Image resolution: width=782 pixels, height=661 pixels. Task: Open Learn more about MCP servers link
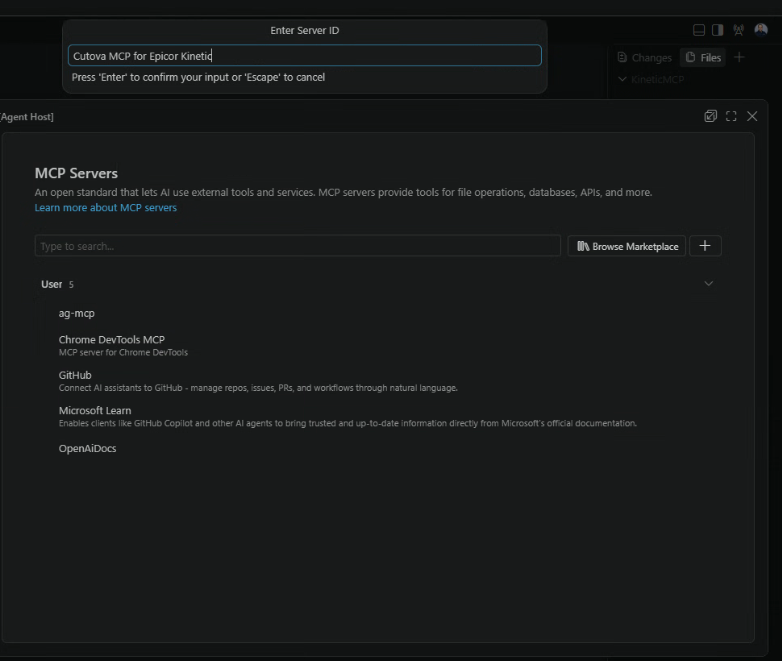[106, 208]
